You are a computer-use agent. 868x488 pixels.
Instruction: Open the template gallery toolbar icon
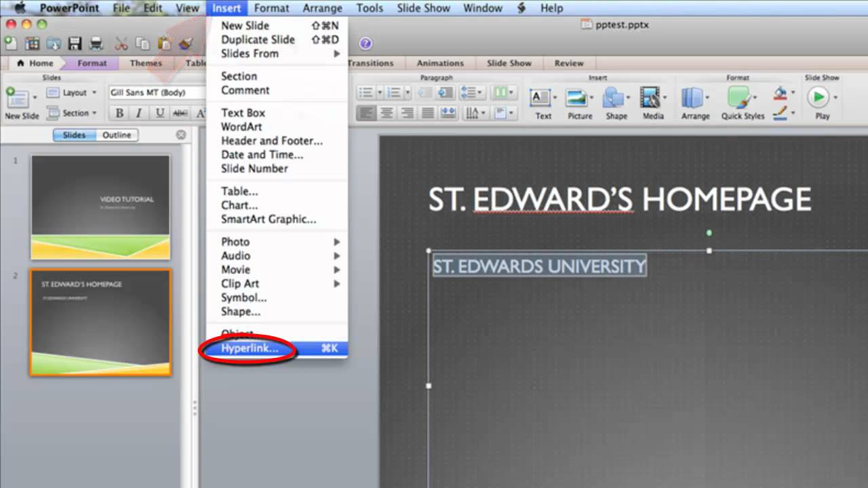point(33,44)
